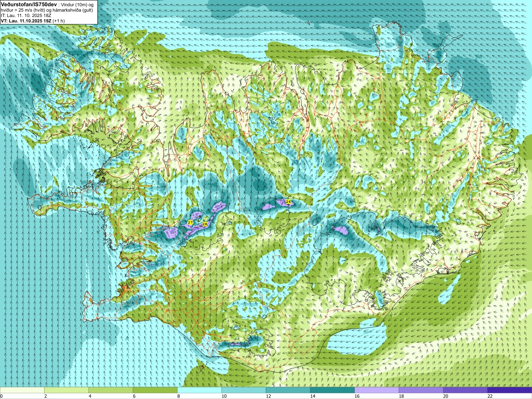Click the legend scale value 16
This screenshot has height=399, width=532.
(x=357, y=396)
